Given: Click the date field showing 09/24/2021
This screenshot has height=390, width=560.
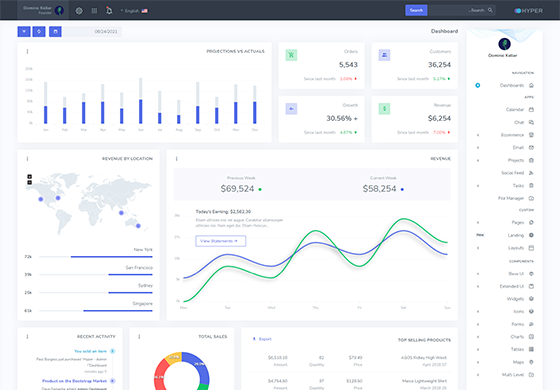Looking at the screenshot, I should click(92, 31).
